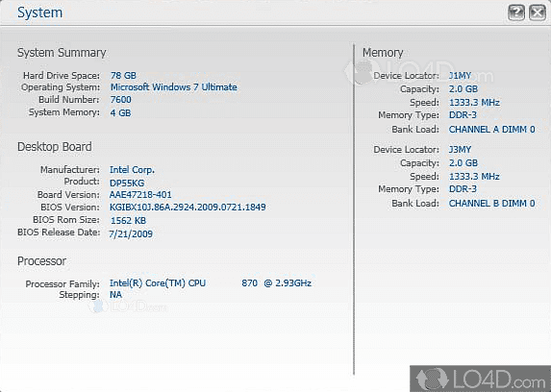551x392 pixels.
Task: Open the help question mark button
Action: click(516, 12)
